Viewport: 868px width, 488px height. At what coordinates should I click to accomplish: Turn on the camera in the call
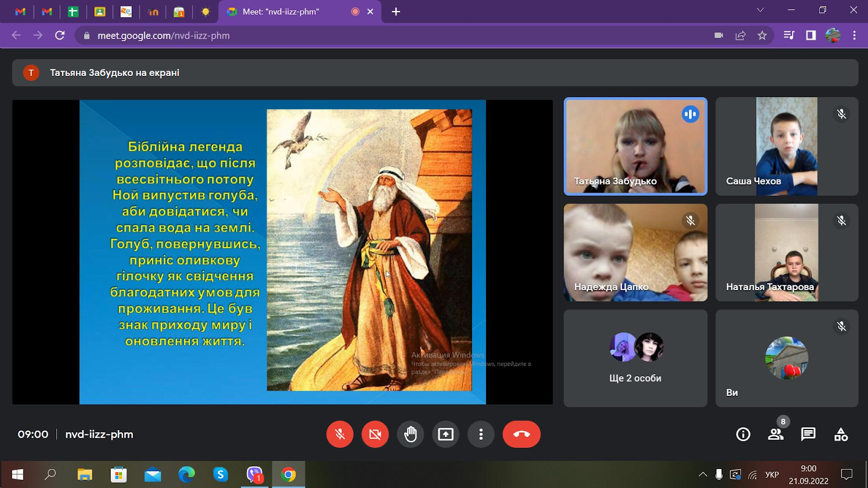375,434
